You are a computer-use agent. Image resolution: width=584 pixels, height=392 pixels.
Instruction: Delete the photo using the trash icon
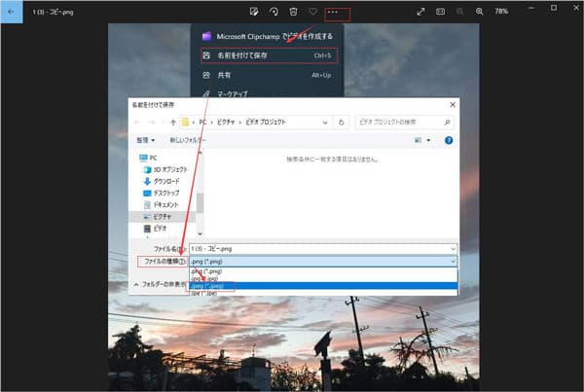tap(293, 11)
